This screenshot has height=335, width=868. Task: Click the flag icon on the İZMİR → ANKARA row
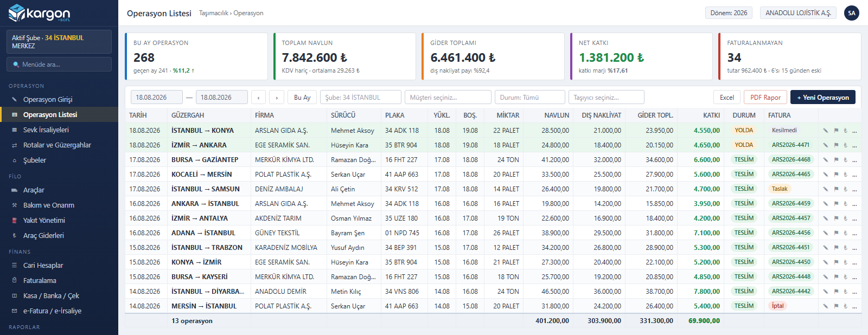pos(836,145)
